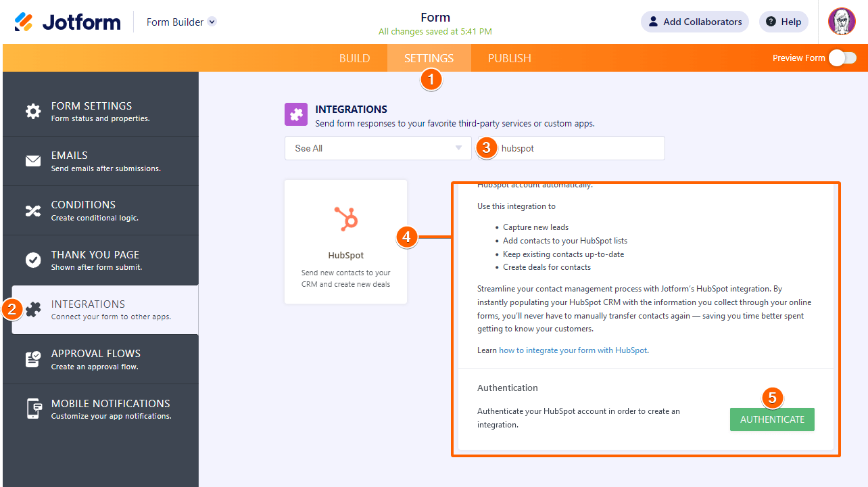
Task: Open FORM SETTINGS menu item
Action: tap(101, 112)
